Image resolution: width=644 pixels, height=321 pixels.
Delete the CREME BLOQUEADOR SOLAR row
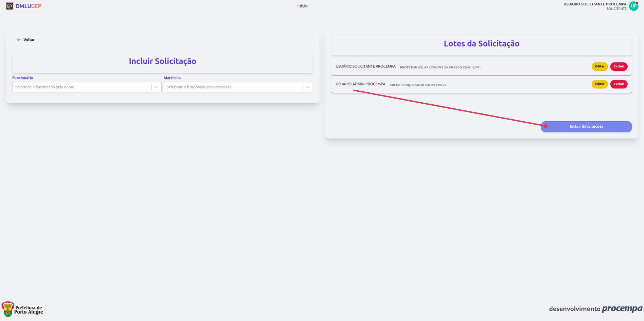(x=619, y=84)
